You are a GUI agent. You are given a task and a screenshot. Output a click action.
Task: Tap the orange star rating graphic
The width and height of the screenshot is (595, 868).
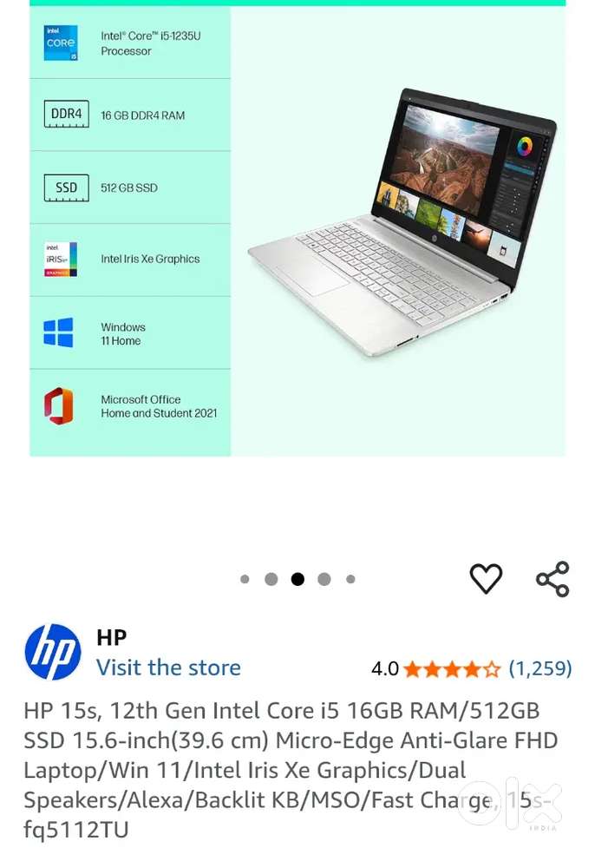click(x=452, y=668)
